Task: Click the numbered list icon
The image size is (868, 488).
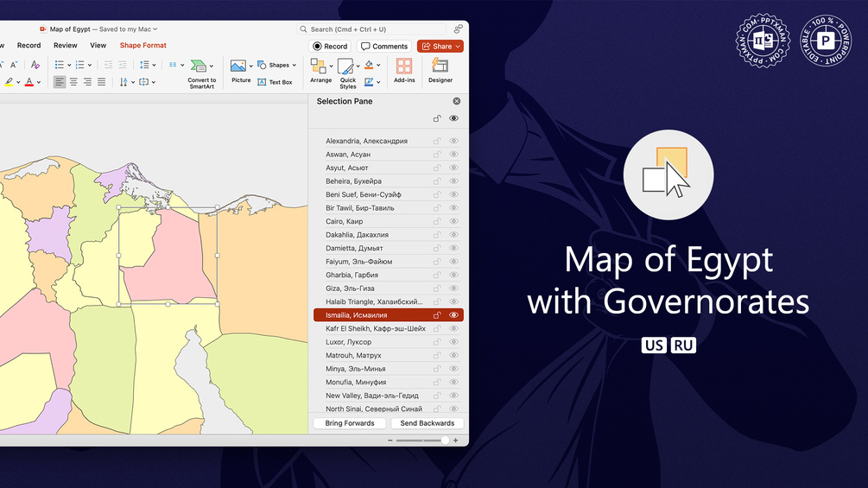Action: pos(79,65)
